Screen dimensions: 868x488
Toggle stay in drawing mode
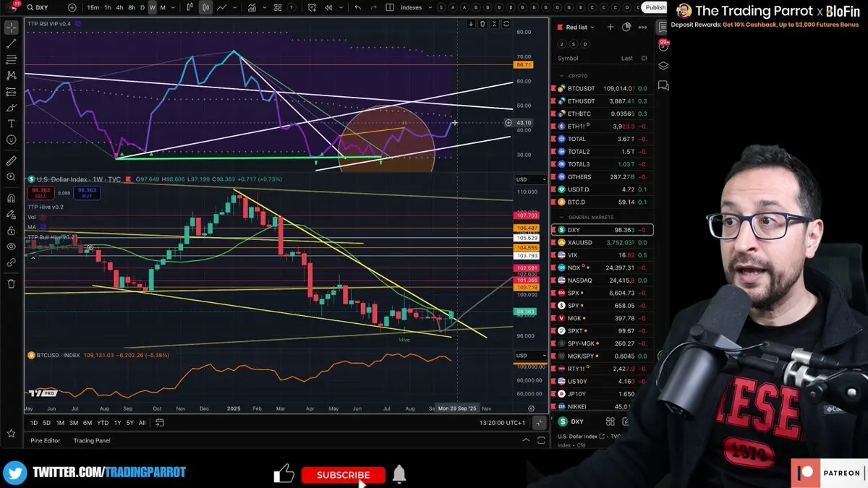[x=11, y=215]
